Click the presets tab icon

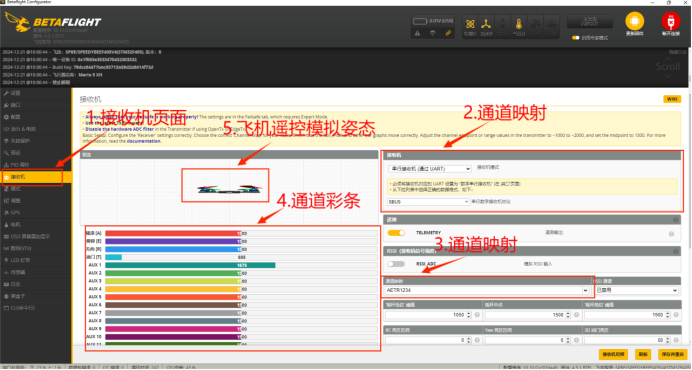[6, 153]
